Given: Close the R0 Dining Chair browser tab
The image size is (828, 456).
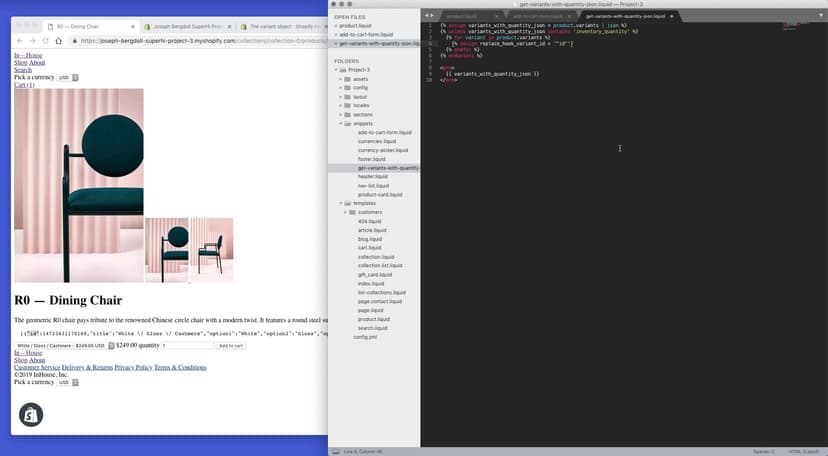Looking at the screenshot, I should click(133, 25).
